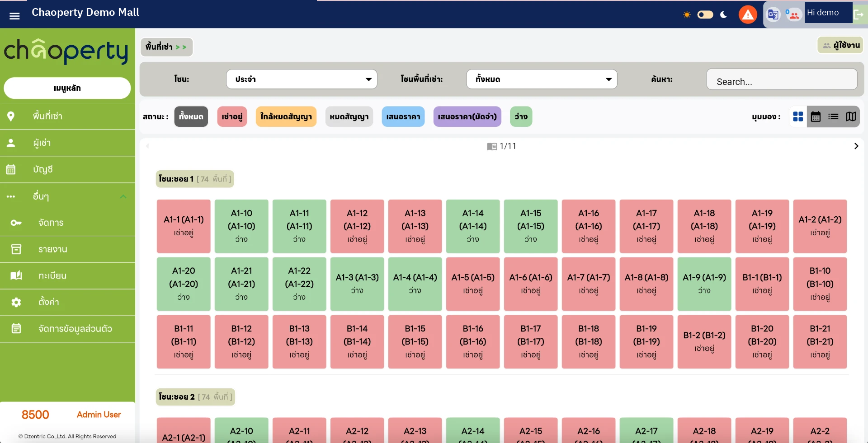Filter status by หมดสัญญา

click(349, 117)
